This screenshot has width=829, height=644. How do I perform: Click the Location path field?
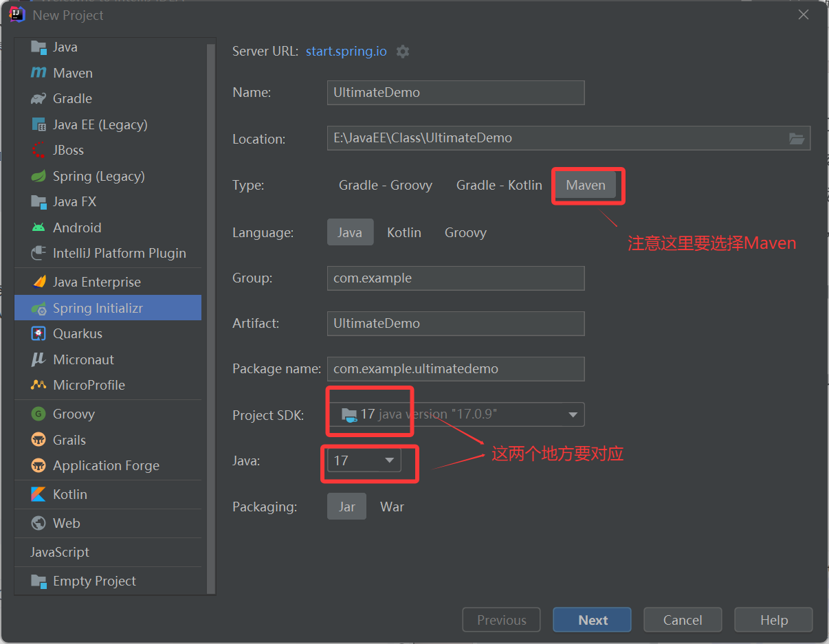(568, 138)
